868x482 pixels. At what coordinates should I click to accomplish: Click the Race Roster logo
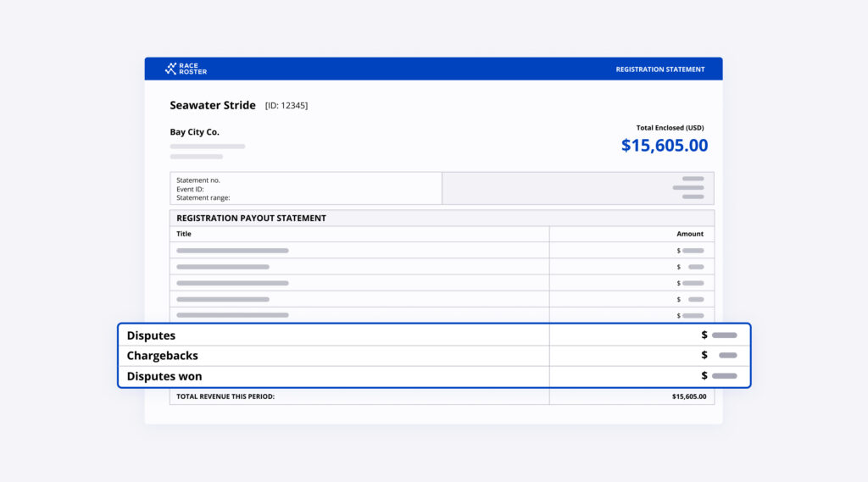pyautogui.click(x=186, y=69)
